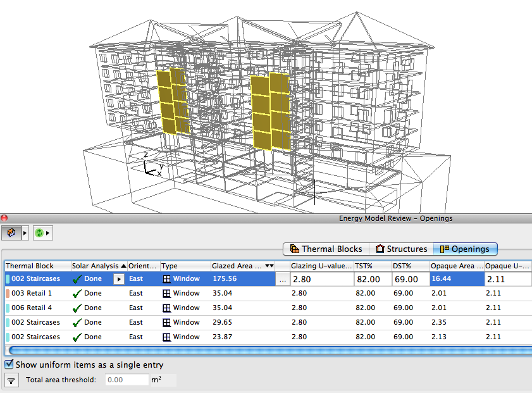Select 002 Staircases row with 23.87 area
This screenshot has width=532, height=393.
[268, 337]
